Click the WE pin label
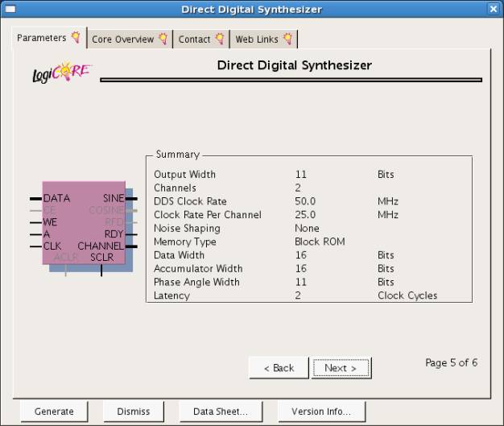The height and width of the screenshot is (426, 504). point(50,222)
